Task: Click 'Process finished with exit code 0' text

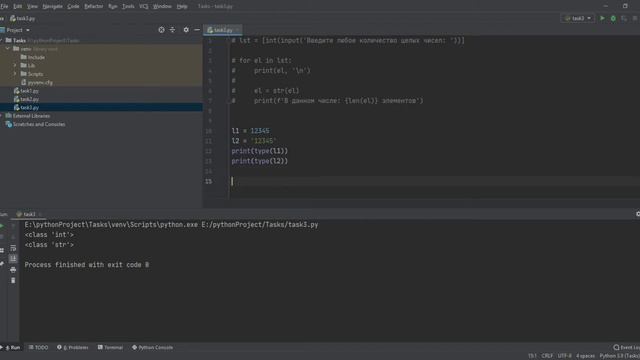Action: pyautogui.click(x=87, y=265)
